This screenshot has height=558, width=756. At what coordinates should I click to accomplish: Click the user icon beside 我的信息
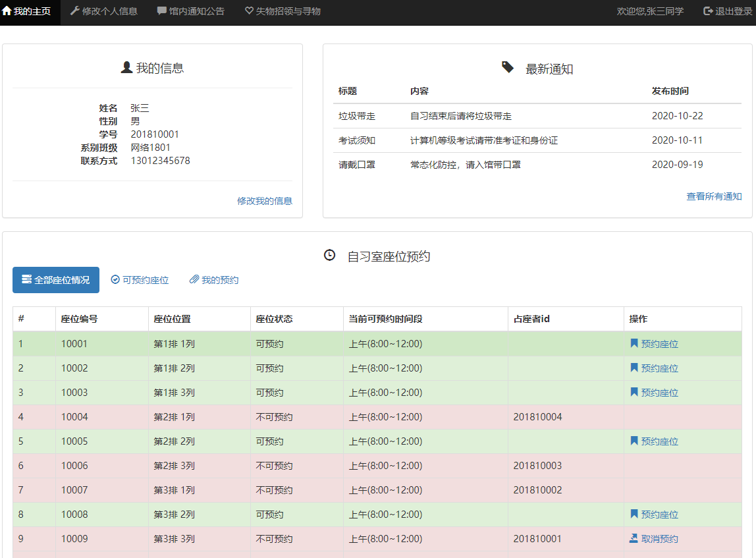click(127, 67)
